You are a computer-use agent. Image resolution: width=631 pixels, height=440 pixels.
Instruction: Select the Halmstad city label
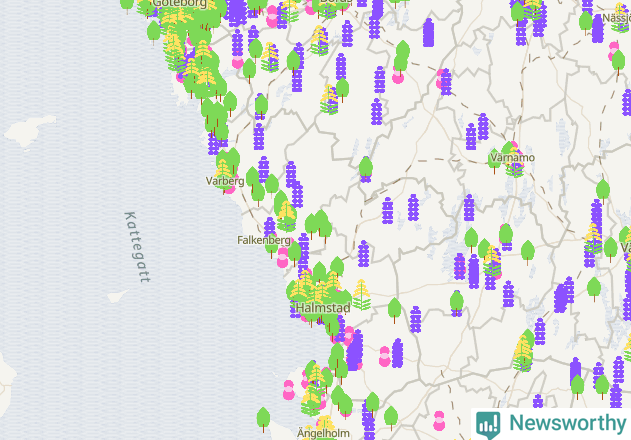[x=323, y=308]
